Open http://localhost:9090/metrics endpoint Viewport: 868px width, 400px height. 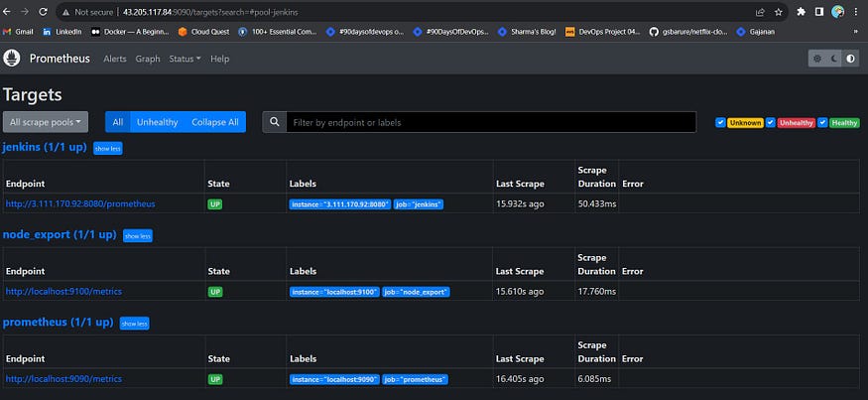click(x=63, y=379)
